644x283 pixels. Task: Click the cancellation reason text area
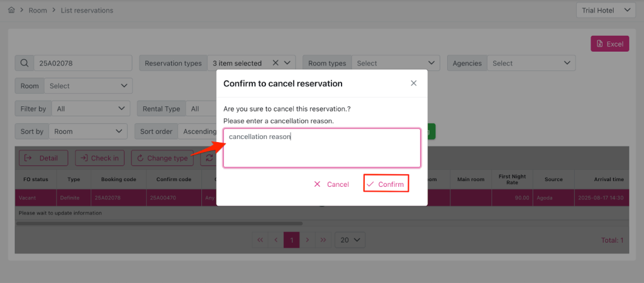tap(321, 148)
